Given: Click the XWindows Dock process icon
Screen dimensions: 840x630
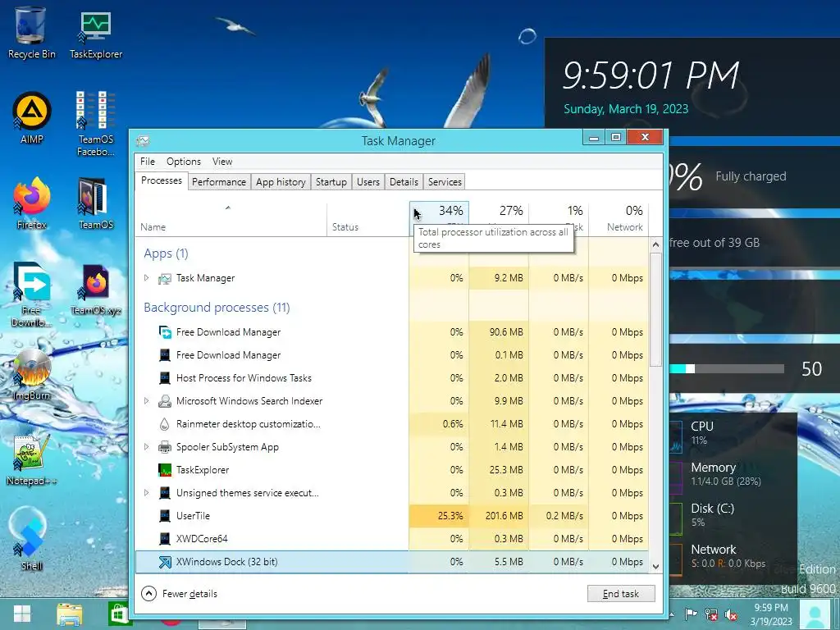Looking at the screenshot, I should click(x=165, y=562).
